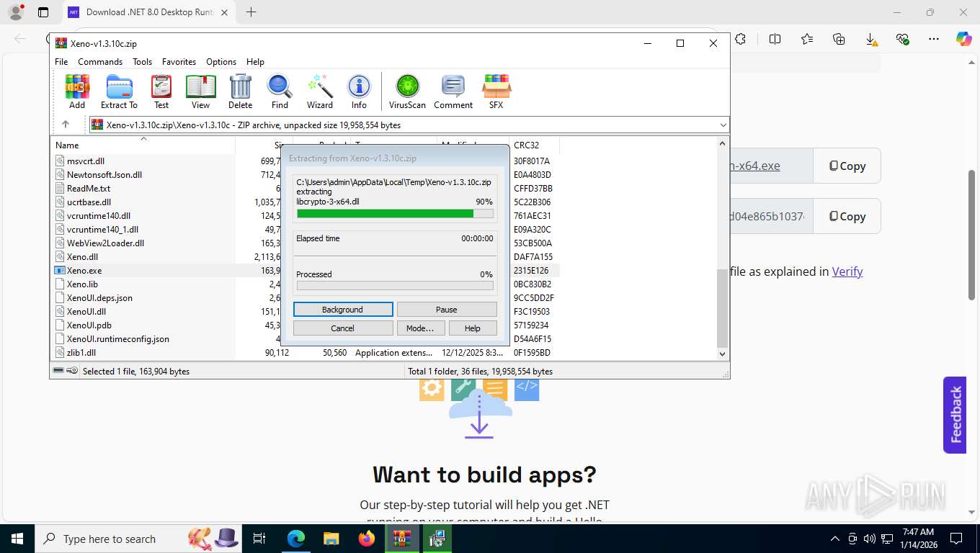Open Edge Downloads arrow icon
Image resolution: width=980 pixels, height=553 pixels.
tap(870, 39)
